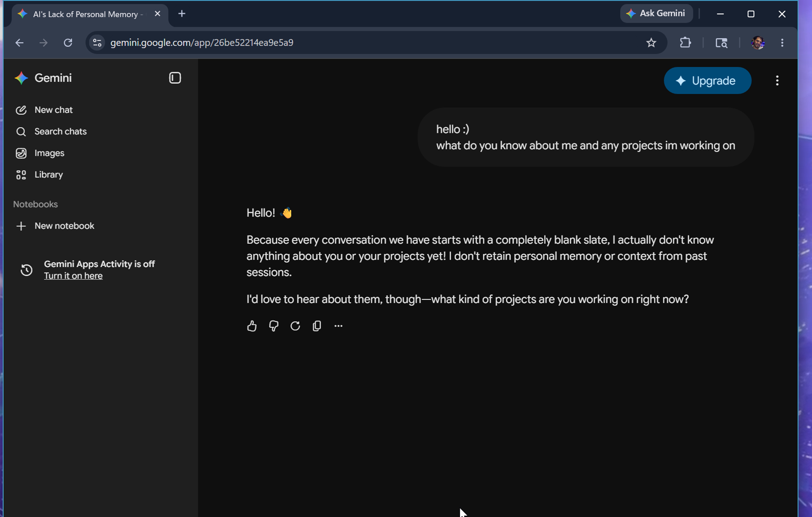812x517 pixels.
Task: Click the Upgrade button
Action: pos(707,81)
